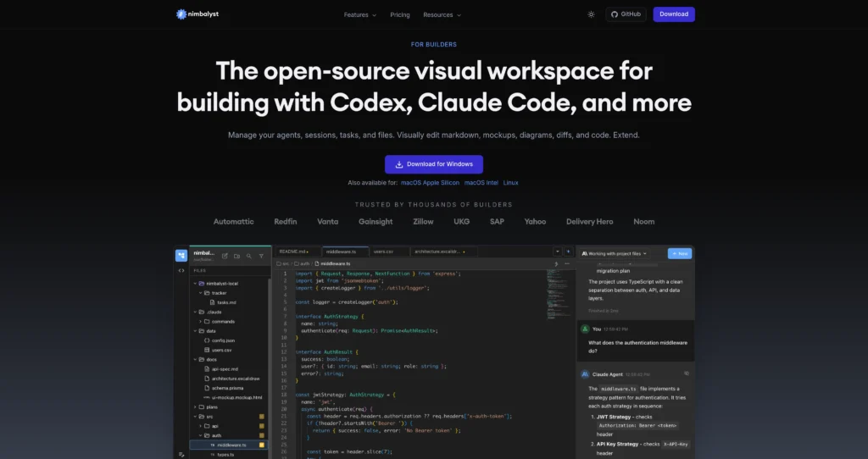Select middleware.ts in the file tree

click(x=229, y=445)
